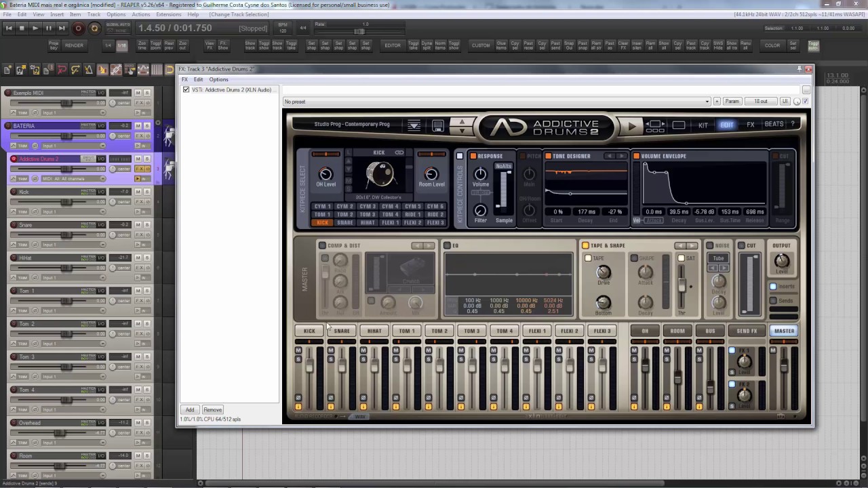Screen dimensions: 868x488
Task: Open I/O routing for the Snare track
Action: [101, 225]
